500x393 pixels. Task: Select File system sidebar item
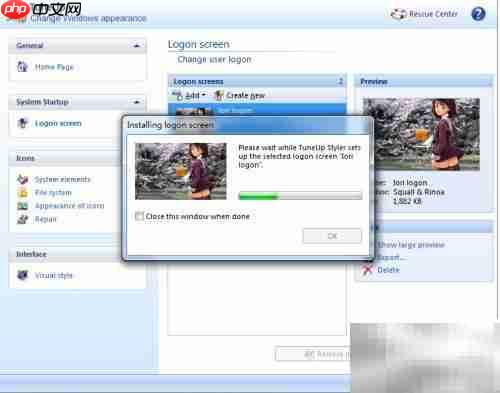click(x=53, y=193)
